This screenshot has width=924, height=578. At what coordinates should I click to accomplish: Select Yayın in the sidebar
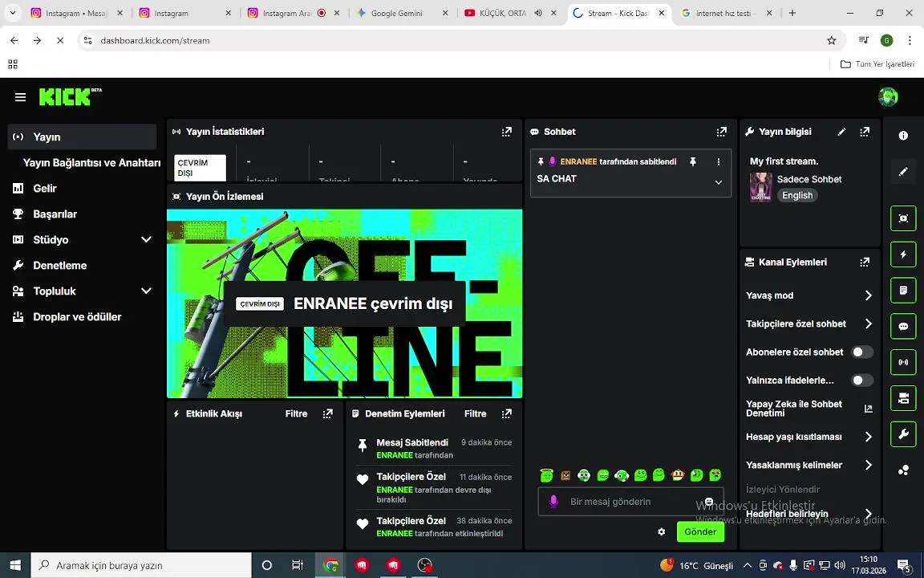click(83, 136)
